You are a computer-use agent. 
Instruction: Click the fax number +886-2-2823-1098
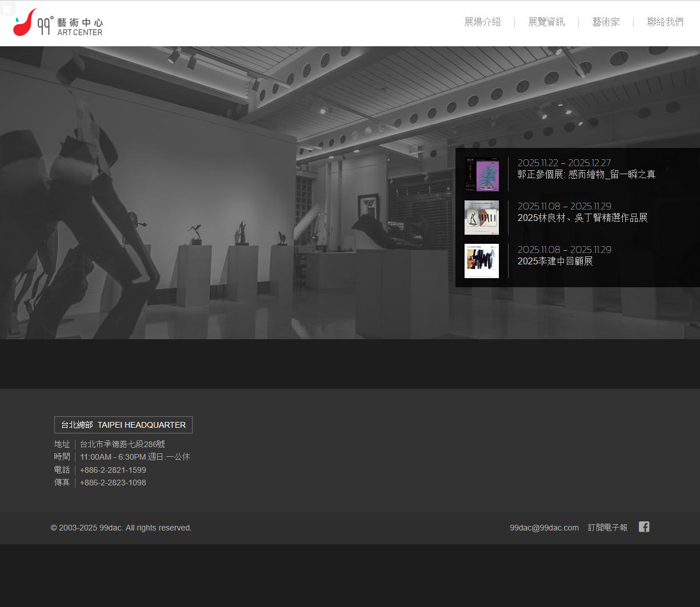(113, 483)
